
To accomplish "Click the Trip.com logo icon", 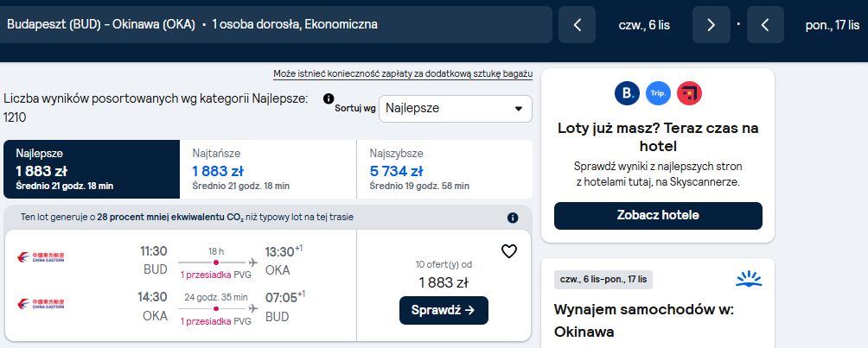I will [x=658, y=93].
